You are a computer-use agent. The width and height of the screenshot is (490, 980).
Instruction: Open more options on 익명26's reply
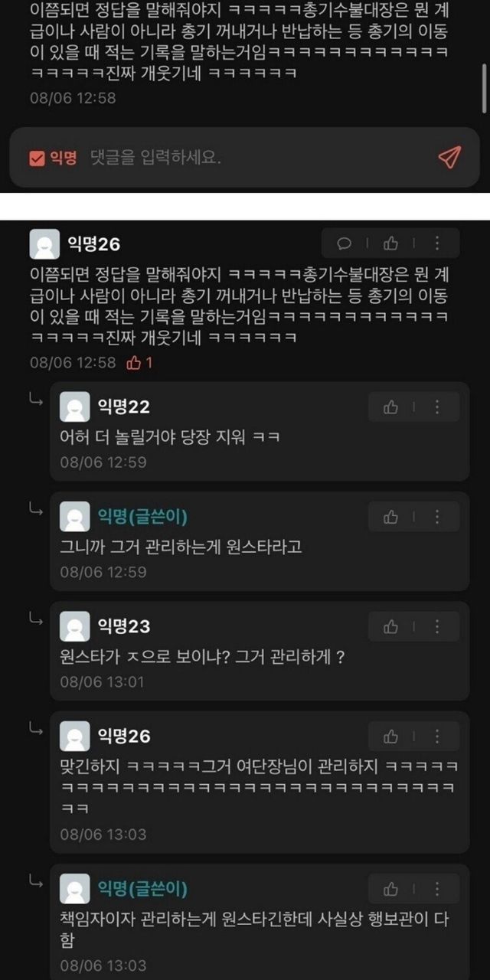(437, 737)
